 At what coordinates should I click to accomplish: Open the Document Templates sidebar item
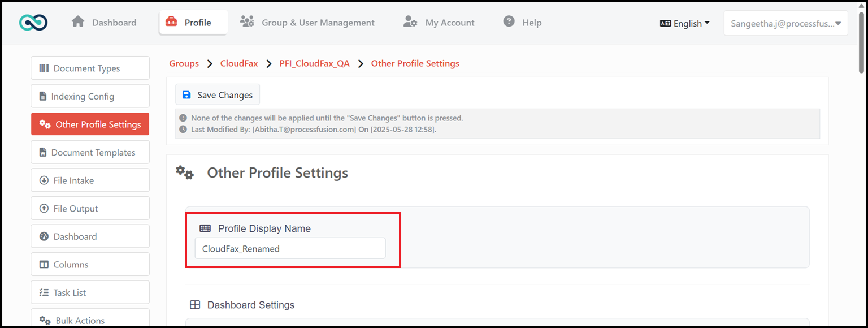point(90,152)
